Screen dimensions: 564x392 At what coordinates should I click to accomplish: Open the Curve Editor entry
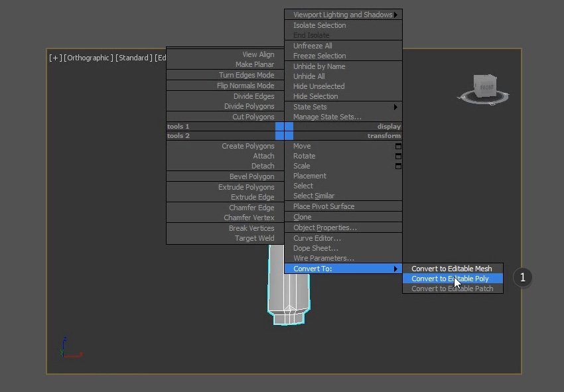317,238
